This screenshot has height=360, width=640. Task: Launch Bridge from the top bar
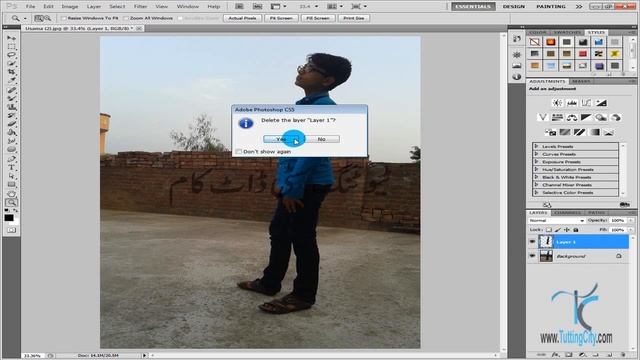(x=239, y=6)
